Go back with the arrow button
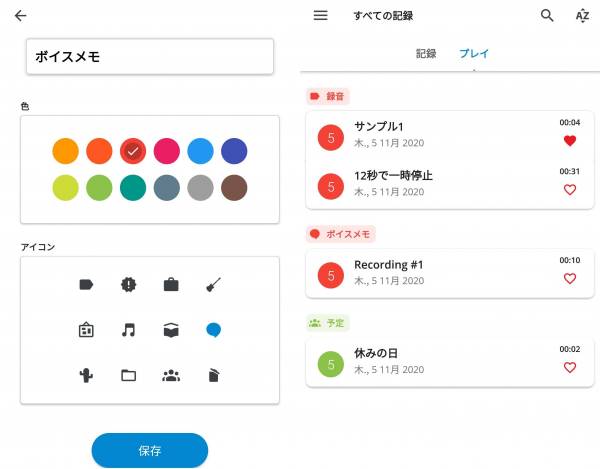The height and width of the screenshot is (469, 600). pos(20,16)
